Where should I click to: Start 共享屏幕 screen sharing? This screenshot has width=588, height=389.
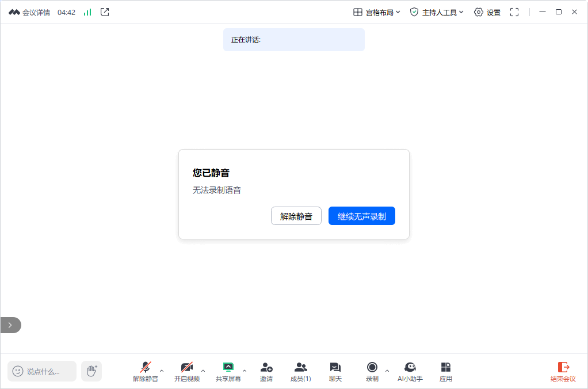point(228,372)
